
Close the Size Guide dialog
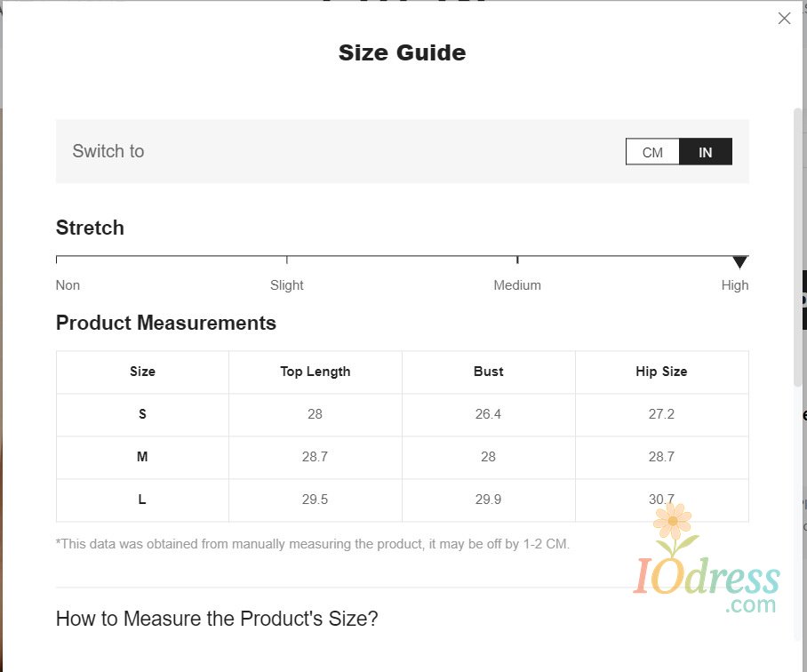(x=784, y=19)
